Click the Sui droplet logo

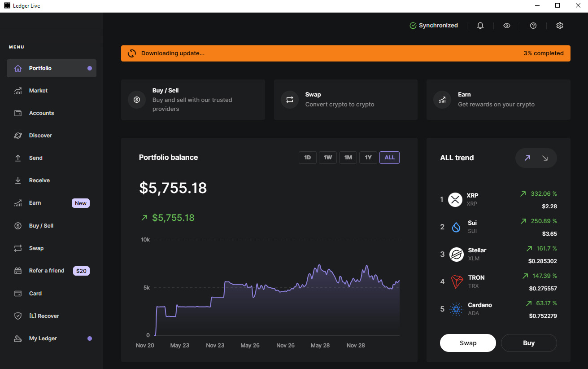coord(456,227)
